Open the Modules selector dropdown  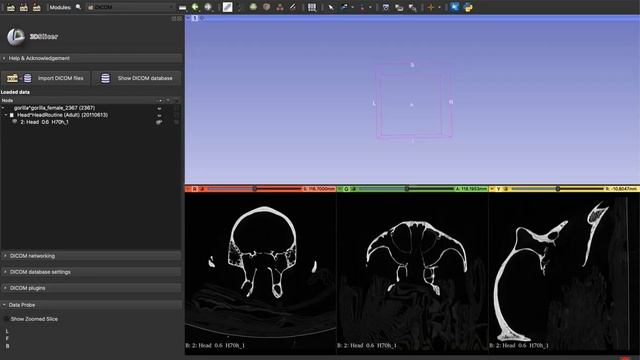(130, 7)
